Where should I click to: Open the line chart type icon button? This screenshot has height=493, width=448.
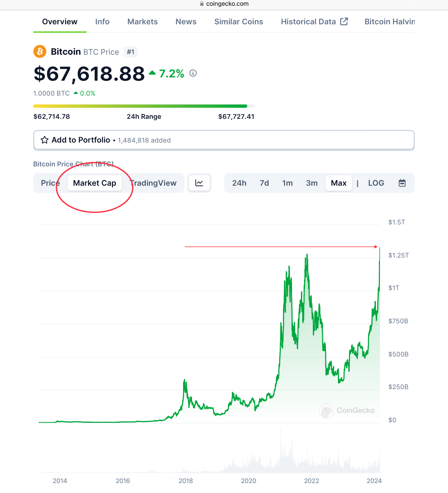tap(199, 183)
